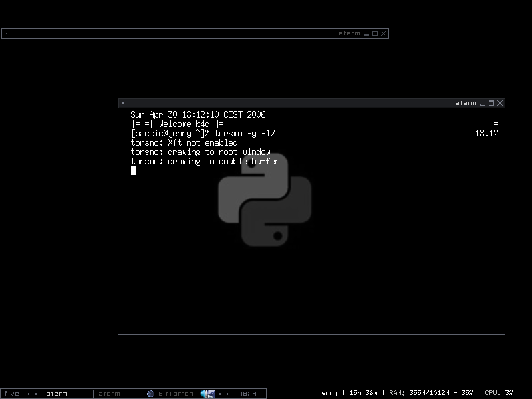The height and width of the screenshot is (399, 532).
Task: Switch to next workspace arrow beside 'five'
Action: click(x=37, y=394)
